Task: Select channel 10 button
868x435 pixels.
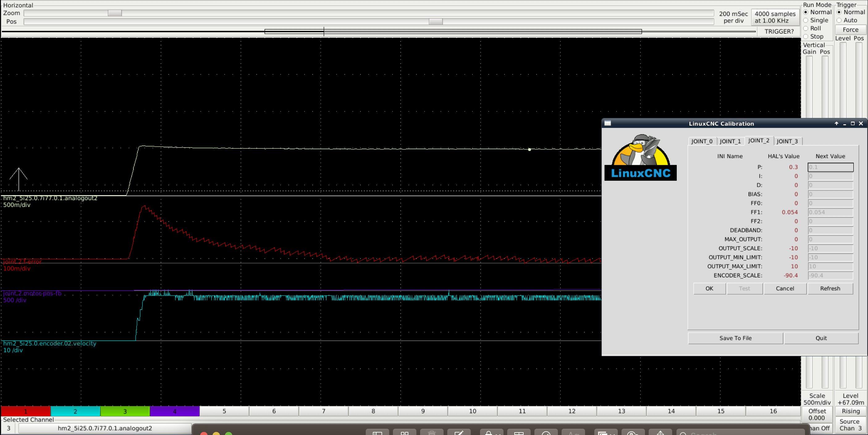Action: click(472, 411)
